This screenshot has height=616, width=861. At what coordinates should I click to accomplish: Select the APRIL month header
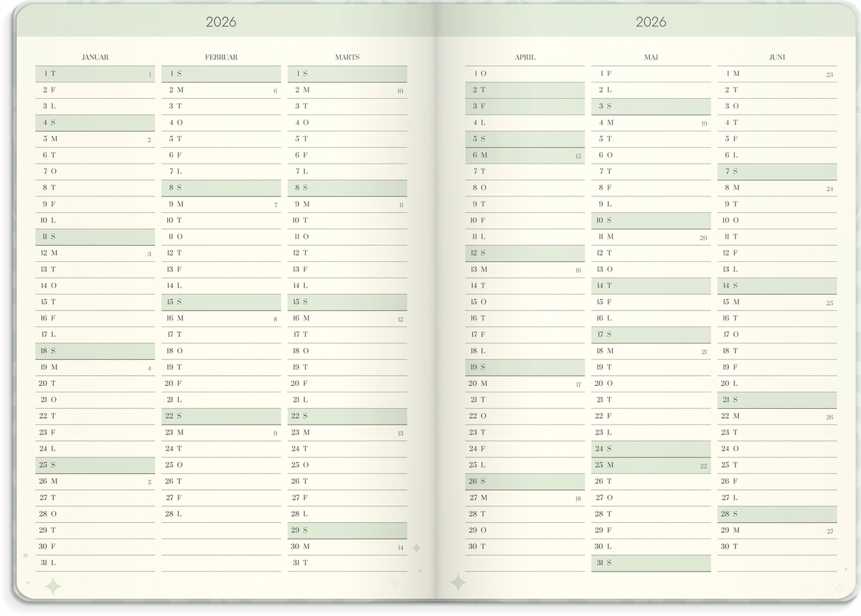coord(524,57)
